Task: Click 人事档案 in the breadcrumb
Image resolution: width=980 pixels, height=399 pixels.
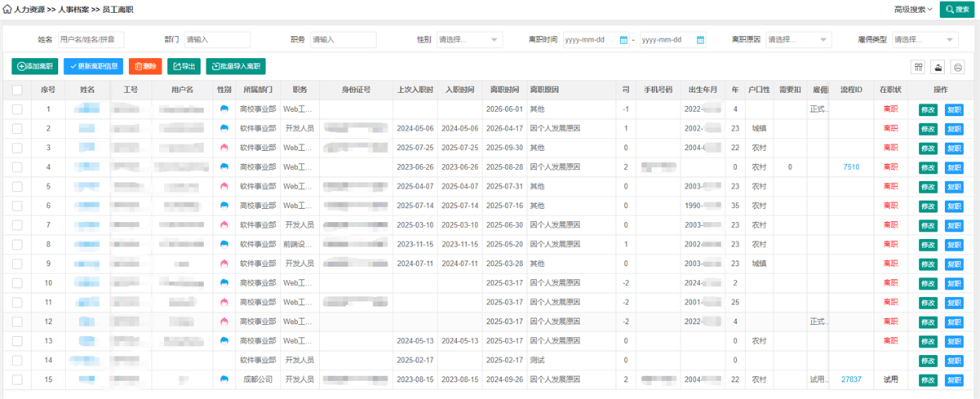Action: click(74, 10)
